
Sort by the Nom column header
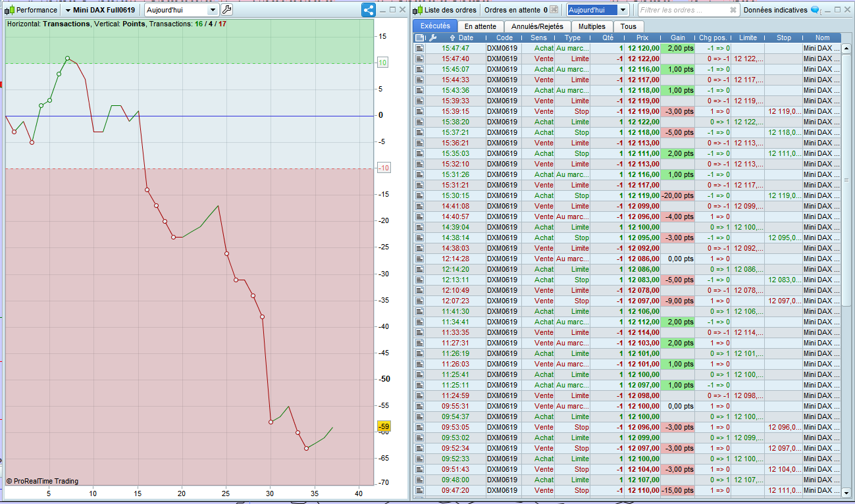click(x=822, y=38)
